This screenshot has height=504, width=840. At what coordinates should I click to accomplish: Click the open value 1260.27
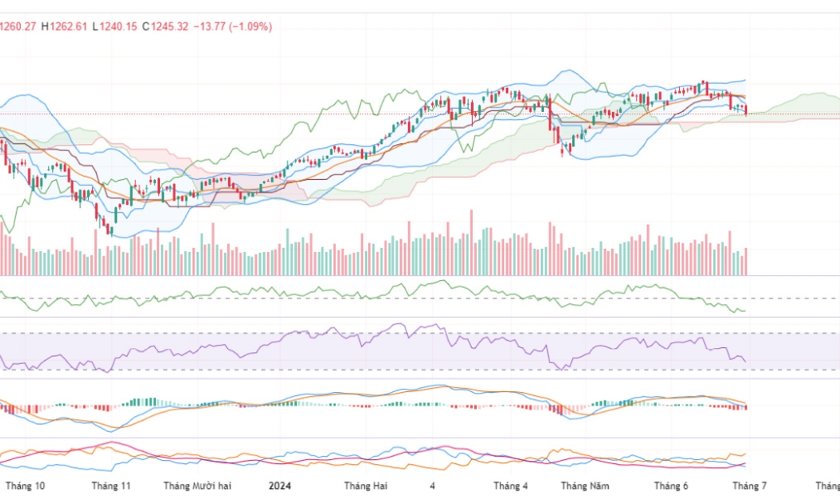click(x=18, y=26)
